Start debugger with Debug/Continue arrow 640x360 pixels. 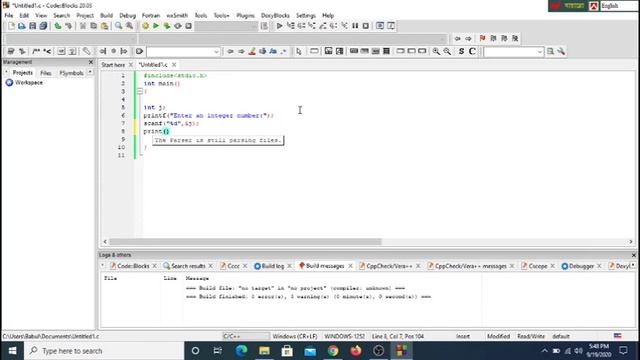point(279,26)
